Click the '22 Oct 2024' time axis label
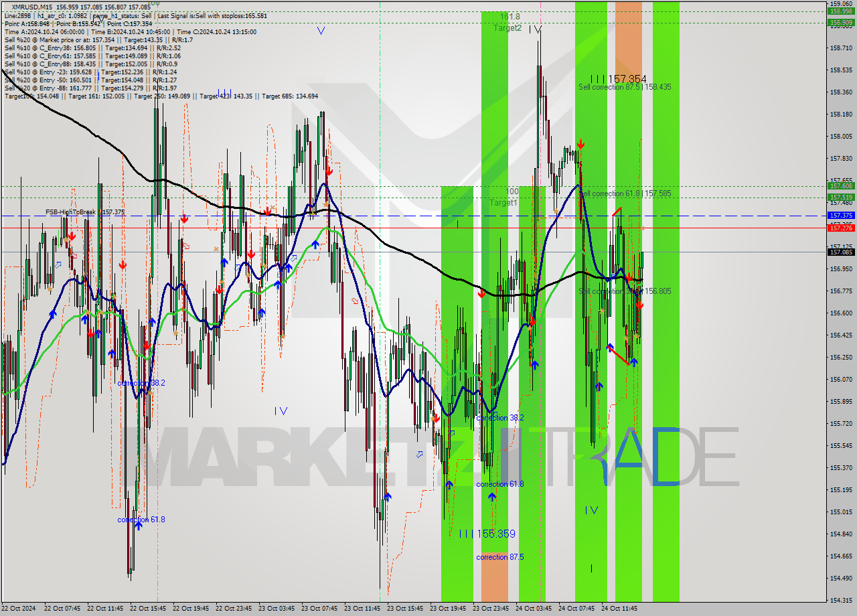 click(19, 609)
